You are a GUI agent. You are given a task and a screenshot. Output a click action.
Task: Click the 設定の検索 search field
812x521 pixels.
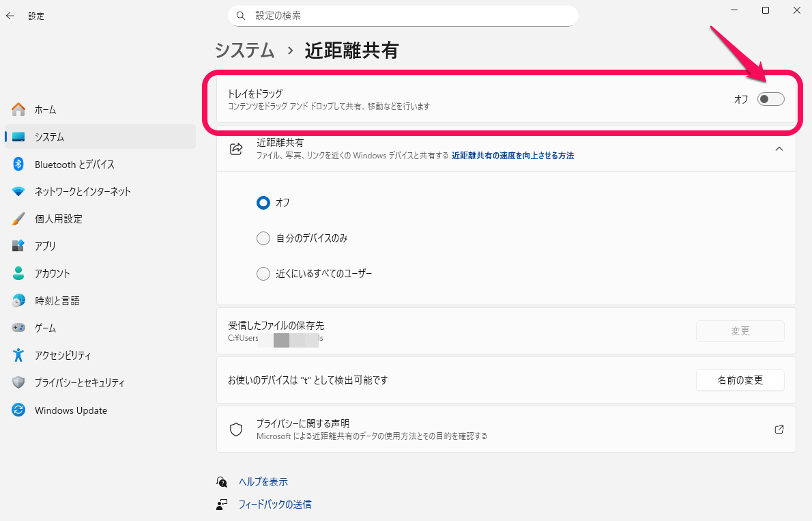click(x=403, y=15)
